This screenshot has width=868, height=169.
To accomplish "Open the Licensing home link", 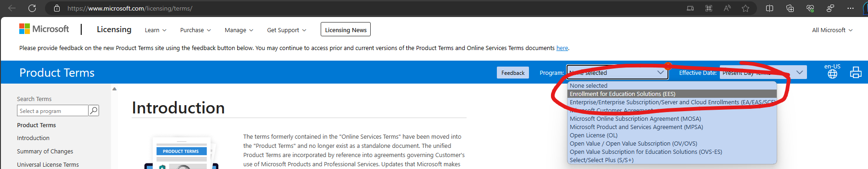I will click(114, 29).
